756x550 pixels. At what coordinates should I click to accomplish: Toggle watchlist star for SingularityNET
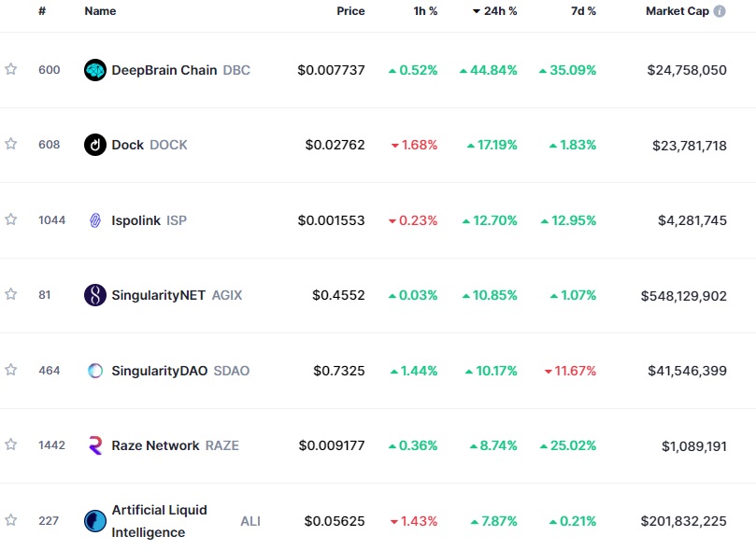[x=10, y=294]
